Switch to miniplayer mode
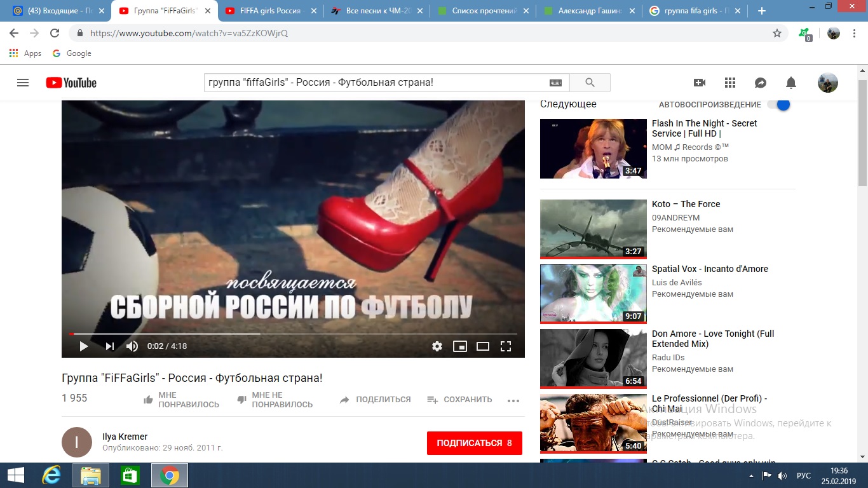Screen dimensions: 868x488 tap(460, 346)
